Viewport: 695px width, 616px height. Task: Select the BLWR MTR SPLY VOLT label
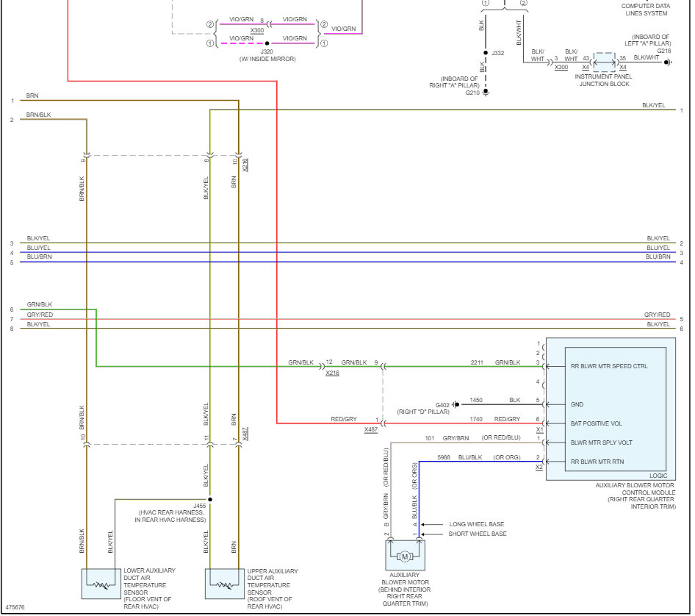(x=602, y=443)
